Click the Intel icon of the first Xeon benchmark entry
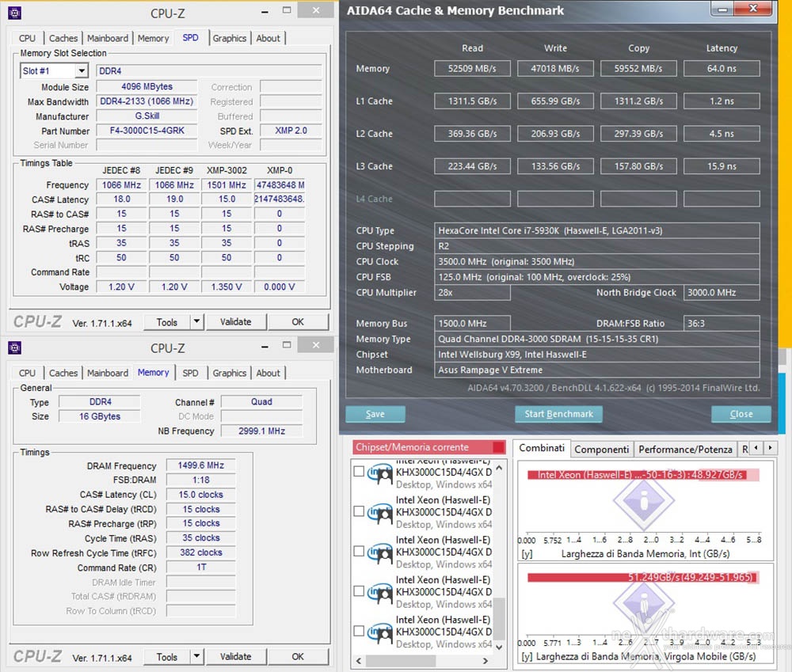The height and width of the screenshot is (672, 792). pyautogui.click(x=380, y=474)
